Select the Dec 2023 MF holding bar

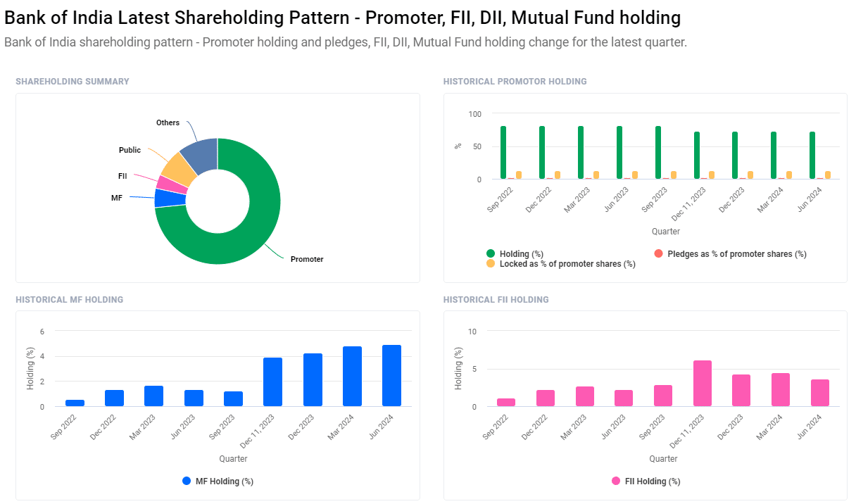point(313,379)
